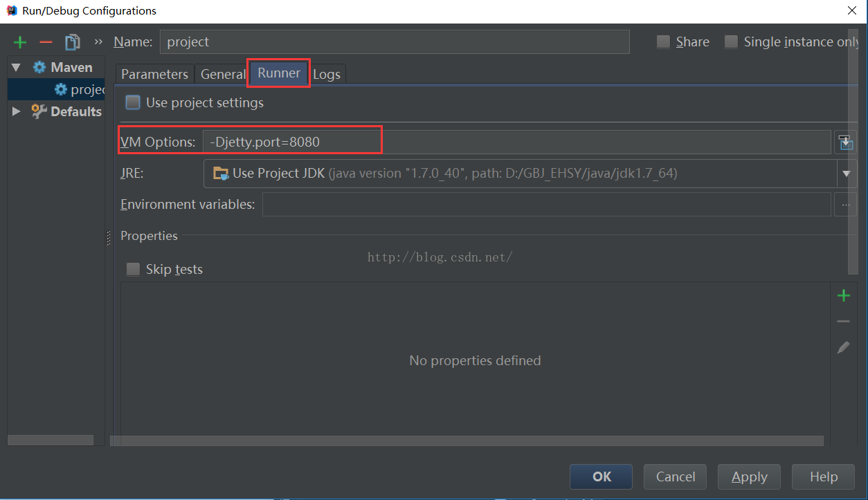
Task: Edit the selected property with pencil icon
Action: 843,348
